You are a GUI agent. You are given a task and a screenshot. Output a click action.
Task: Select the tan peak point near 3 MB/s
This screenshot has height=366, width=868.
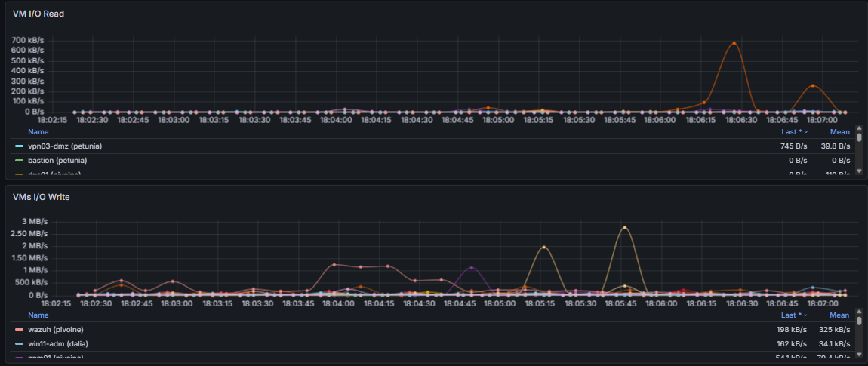[x=624, y=227]
